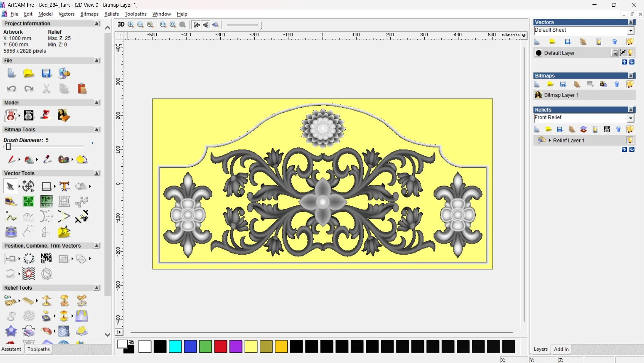Click the Save file icon

[46, 73]
